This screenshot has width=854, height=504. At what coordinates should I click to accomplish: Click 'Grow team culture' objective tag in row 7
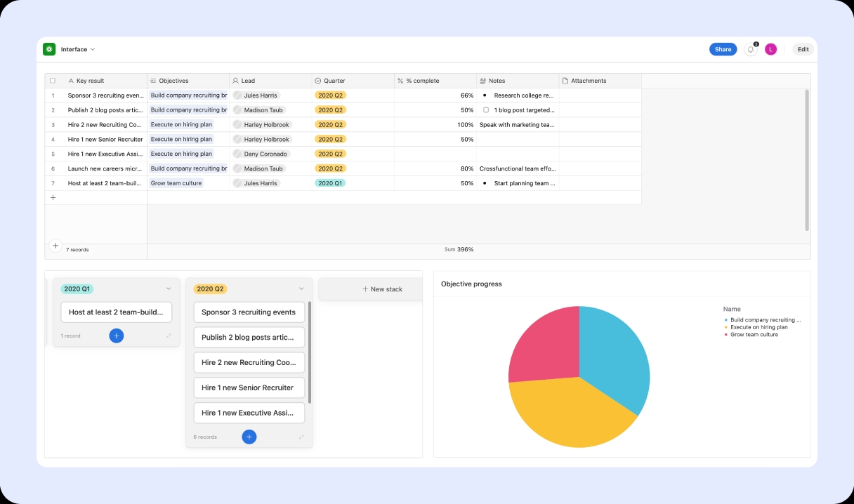[176, 183]
